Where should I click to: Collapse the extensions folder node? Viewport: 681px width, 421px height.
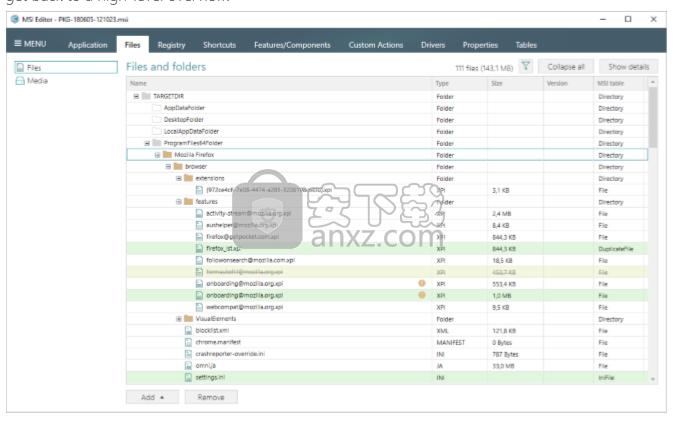[x=179, y=178]
